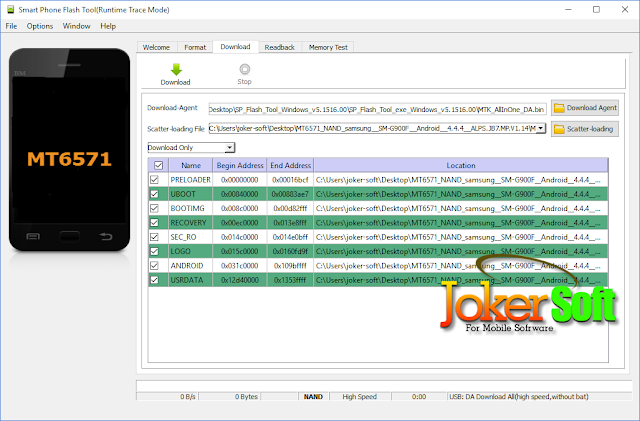
Task: Click the High Speed status entry
Action: tap(360, 396)
